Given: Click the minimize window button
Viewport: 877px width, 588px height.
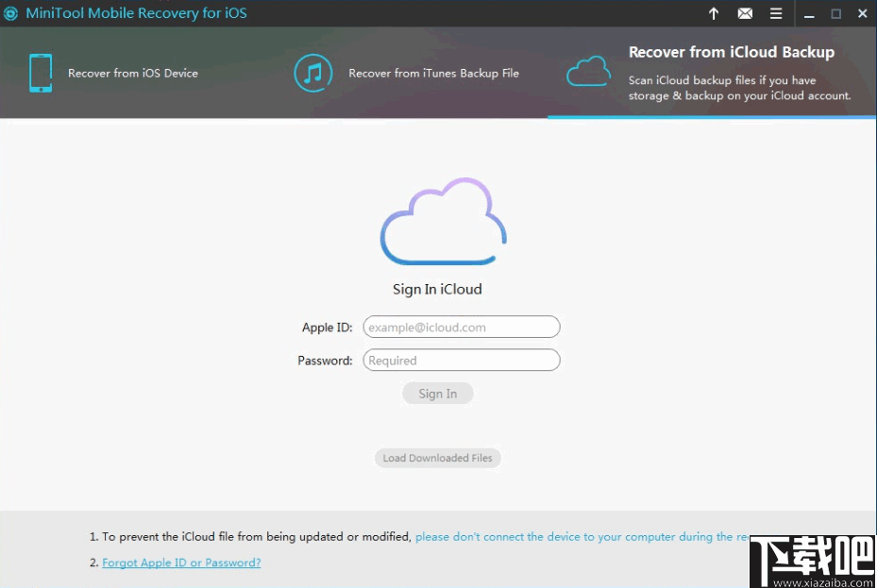Looking at the screenshot, I should pos(808,13).
